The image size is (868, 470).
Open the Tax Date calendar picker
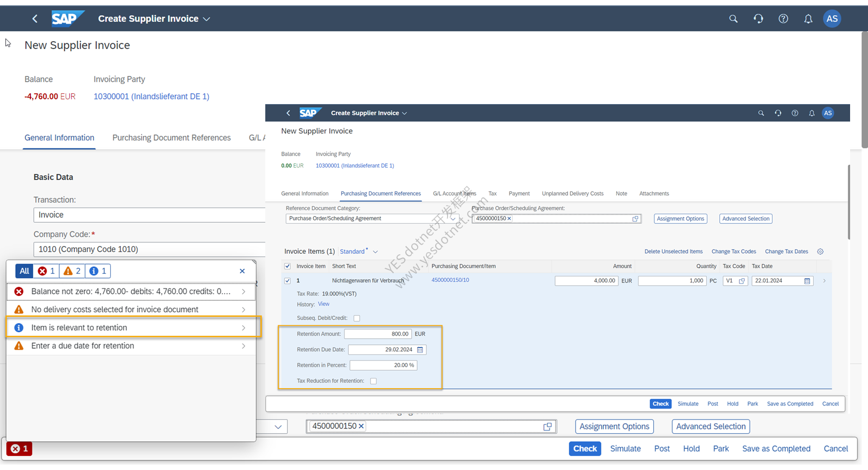(x=807, y=281)
